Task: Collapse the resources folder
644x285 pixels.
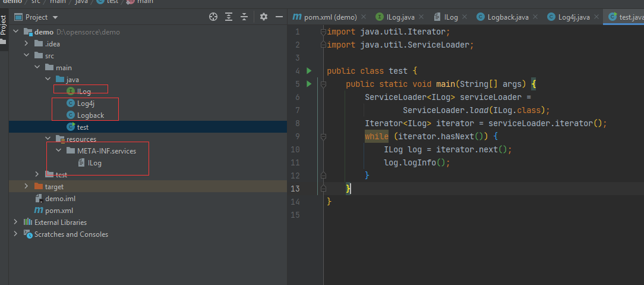Action: coord(48,139)
